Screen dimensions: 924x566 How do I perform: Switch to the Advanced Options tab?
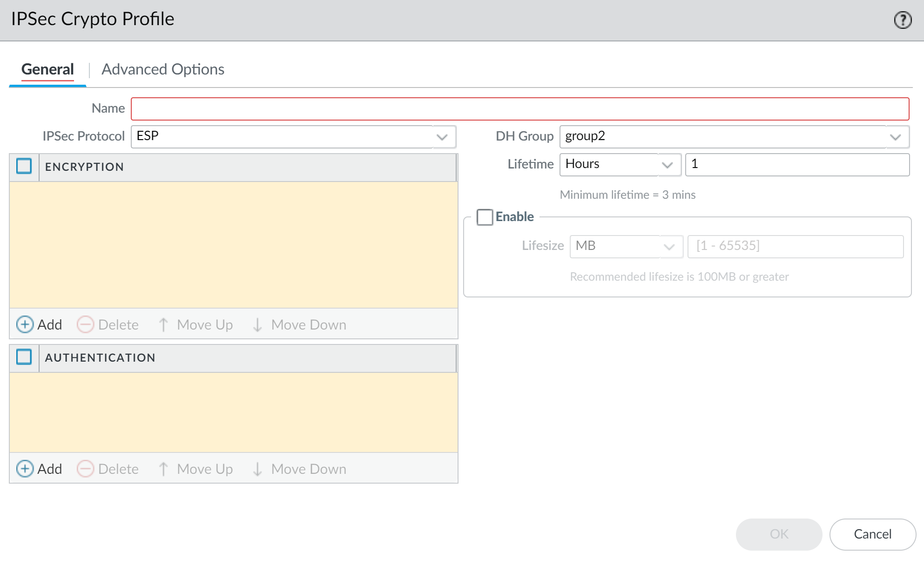coord(163,69)
